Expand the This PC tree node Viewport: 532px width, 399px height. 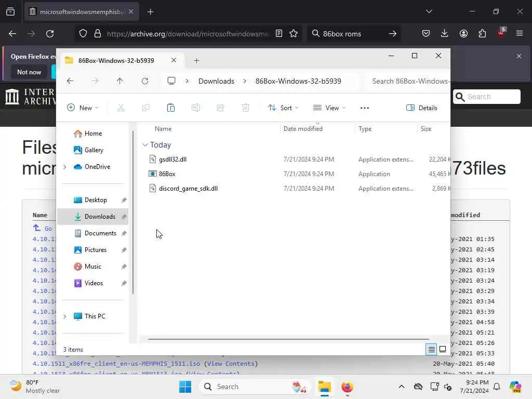[65, 316]
